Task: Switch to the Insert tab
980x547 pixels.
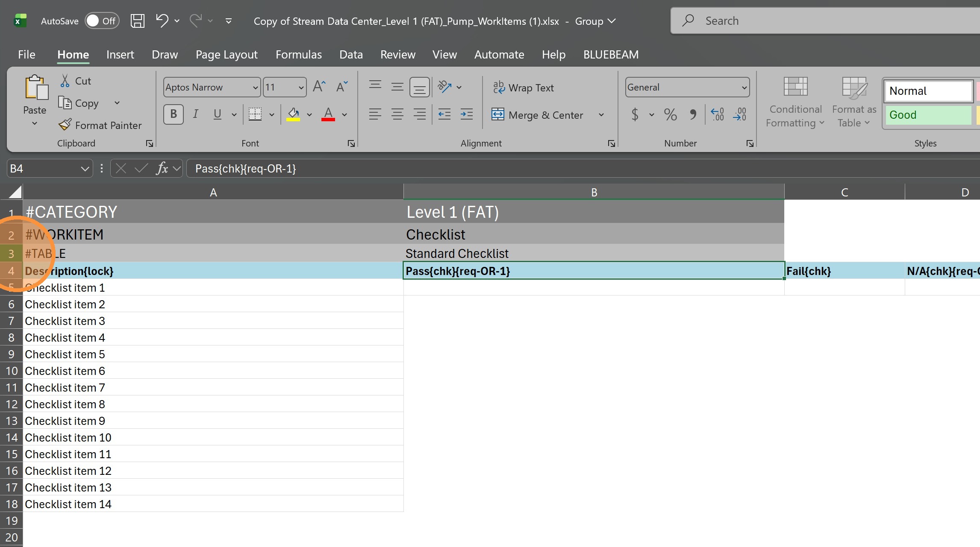Action: point(120,55)
